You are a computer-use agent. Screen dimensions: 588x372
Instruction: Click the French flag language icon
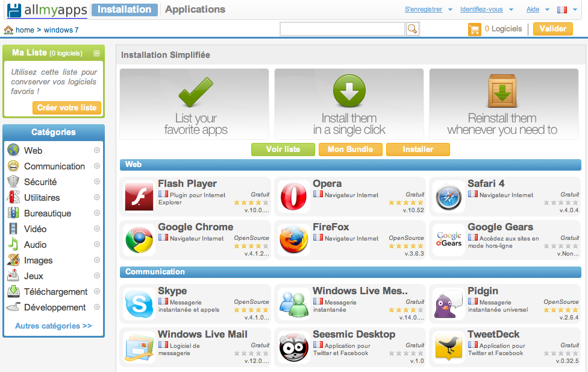561,10
